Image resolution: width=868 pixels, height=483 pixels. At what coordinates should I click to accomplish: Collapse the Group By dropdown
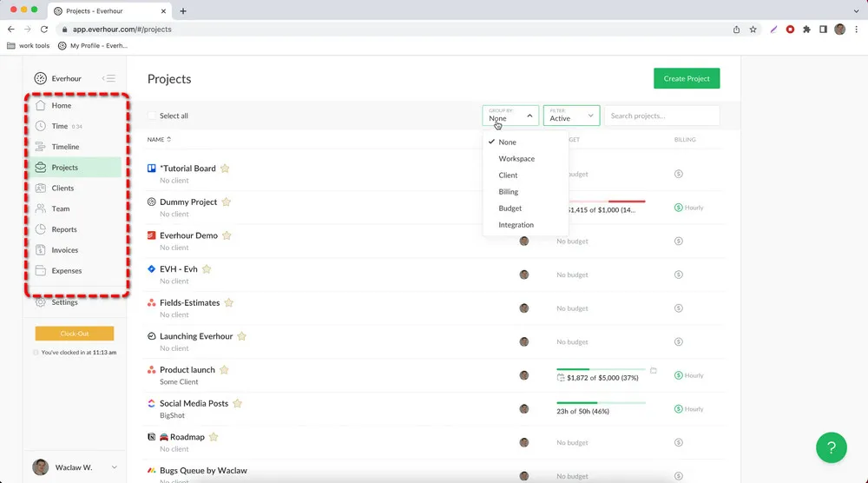pos(510,116)
